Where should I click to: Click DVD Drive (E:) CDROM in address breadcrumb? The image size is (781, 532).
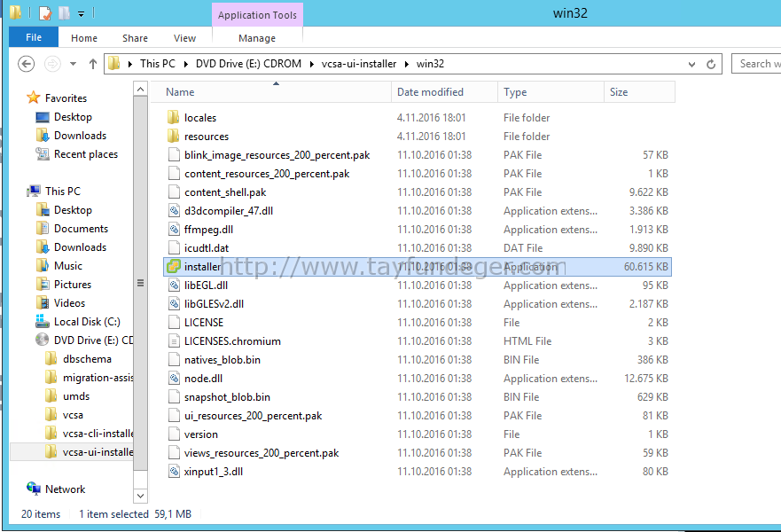[248, 64]
